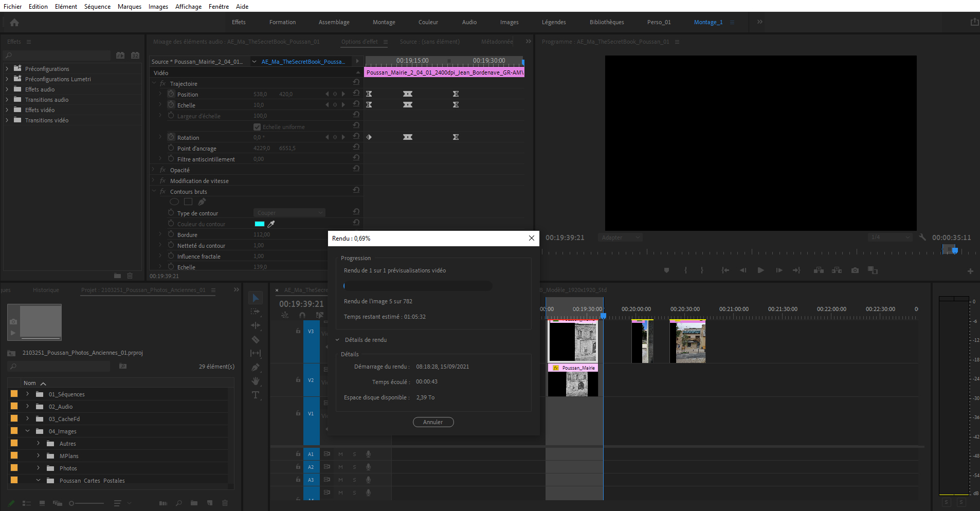Pick the eyedropper next to Couleur du contour
The image size is (980, 511).
point(271,224)
